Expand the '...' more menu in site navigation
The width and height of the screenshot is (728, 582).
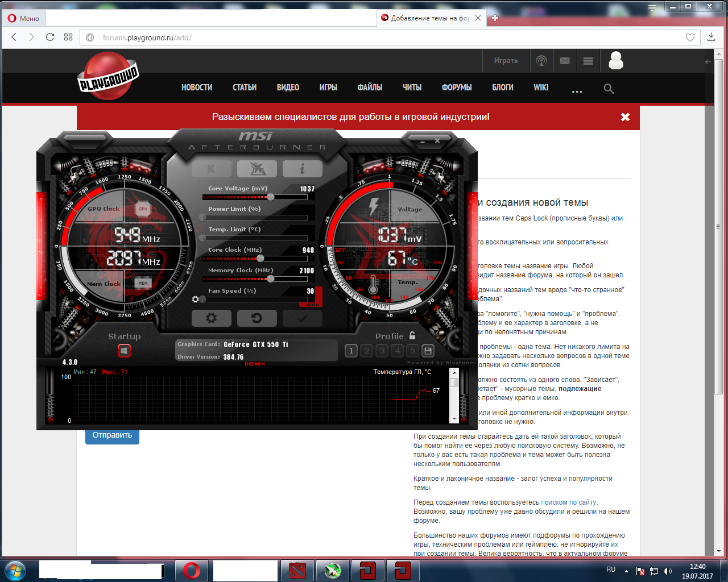pos(577,90)
